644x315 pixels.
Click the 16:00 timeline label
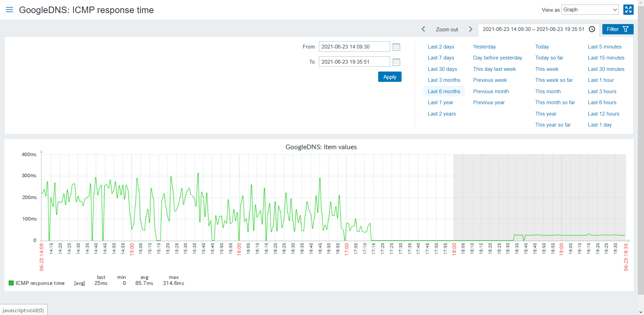239,249
